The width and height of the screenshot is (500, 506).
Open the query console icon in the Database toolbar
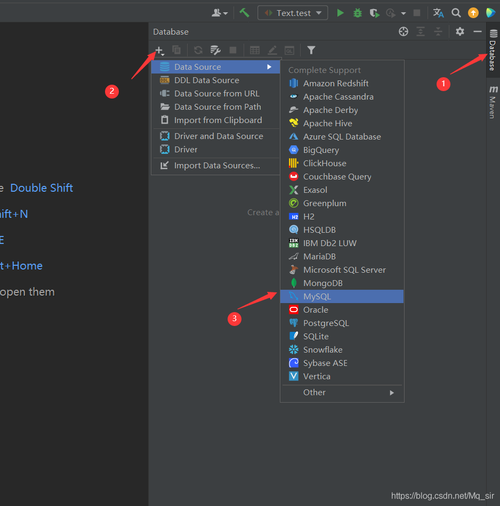(289, 50)
